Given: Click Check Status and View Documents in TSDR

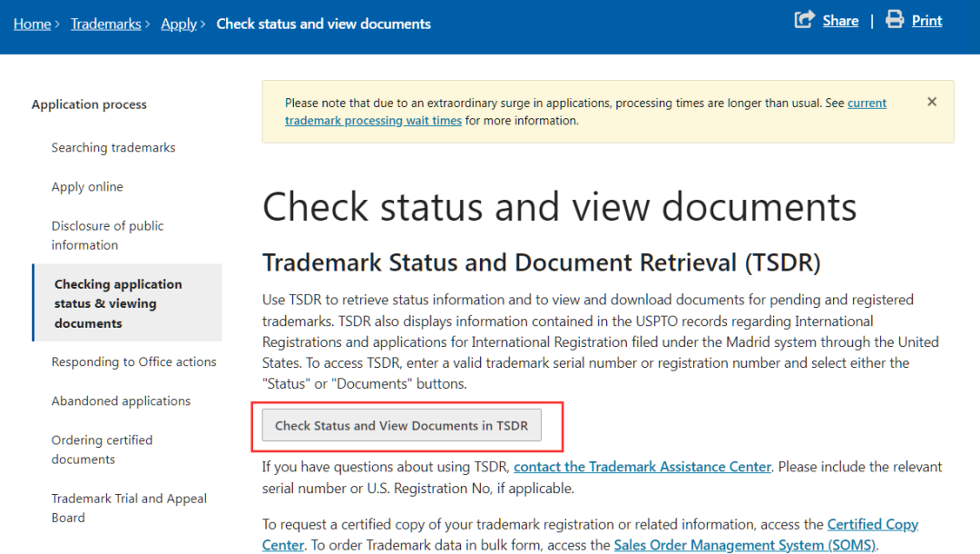Looking at the screenshot, I should (x=401, y=425).
